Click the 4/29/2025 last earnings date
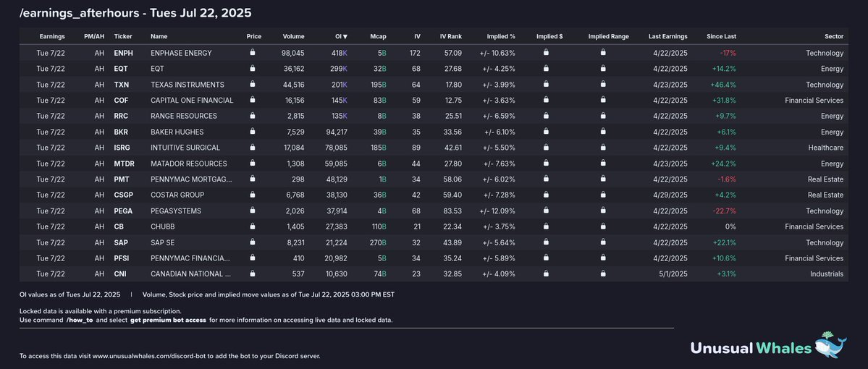The image size is (868, 369). [670, 195]
